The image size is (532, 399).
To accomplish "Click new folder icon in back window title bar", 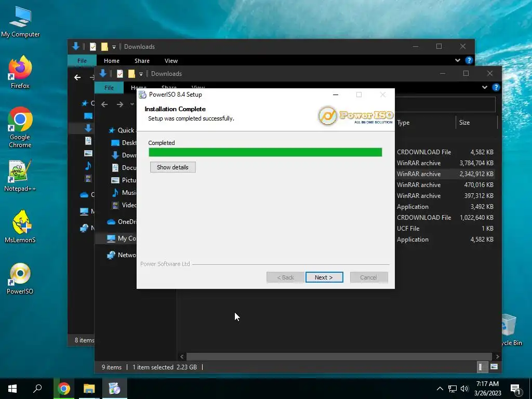I will [104, 46].
